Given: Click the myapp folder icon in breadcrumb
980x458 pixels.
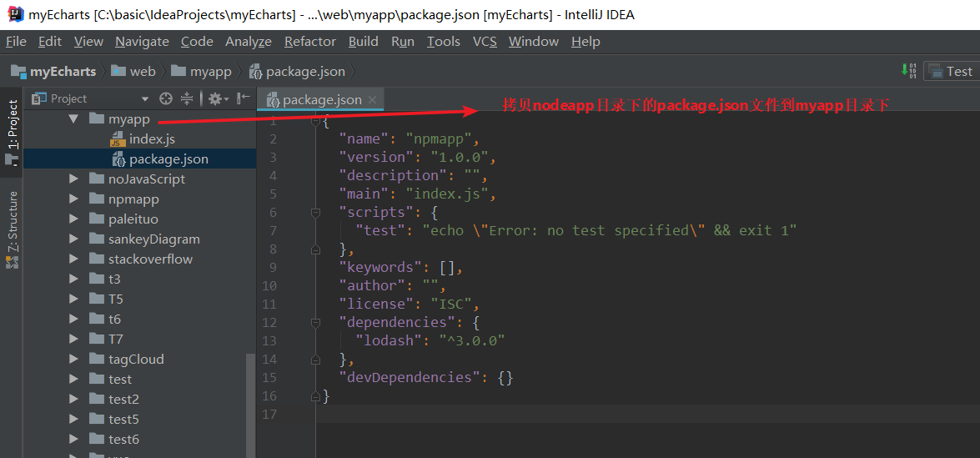Looking at the screenshot, I should pyautogui.click(x=178, y=71).
